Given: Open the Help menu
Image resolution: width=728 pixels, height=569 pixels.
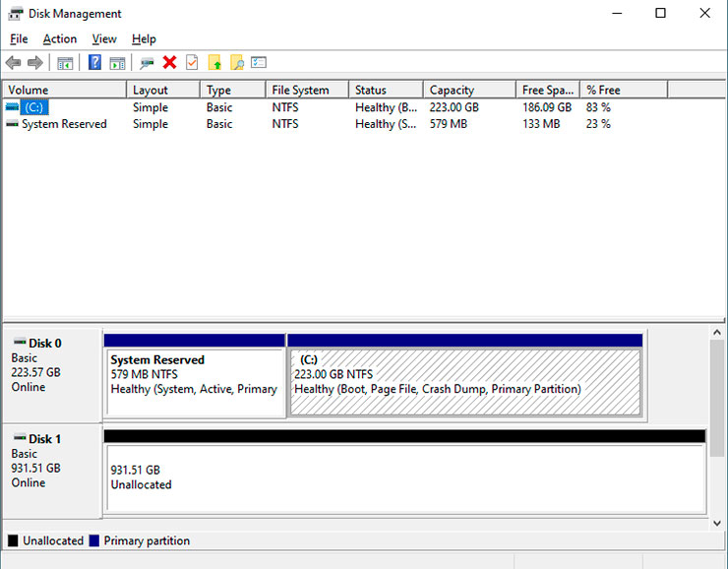Looking at the screenshot, I should pos(144,39).
